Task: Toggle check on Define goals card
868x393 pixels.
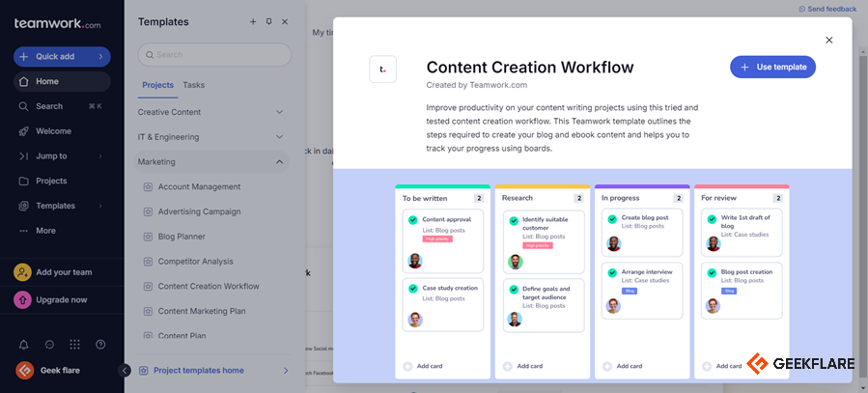Action: (513, 290)
